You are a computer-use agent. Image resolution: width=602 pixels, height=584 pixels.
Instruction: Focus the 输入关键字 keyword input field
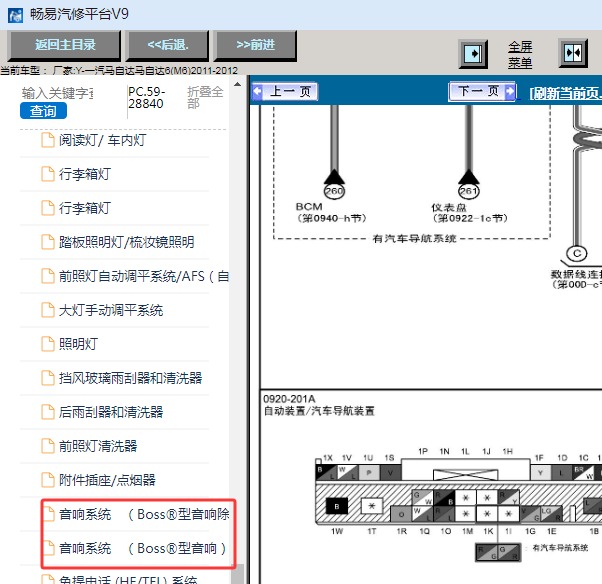pos(58,93)
